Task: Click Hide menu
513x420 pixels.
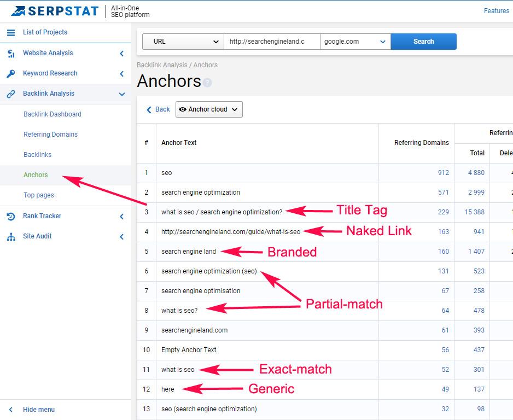Action: tap(39, 410)
